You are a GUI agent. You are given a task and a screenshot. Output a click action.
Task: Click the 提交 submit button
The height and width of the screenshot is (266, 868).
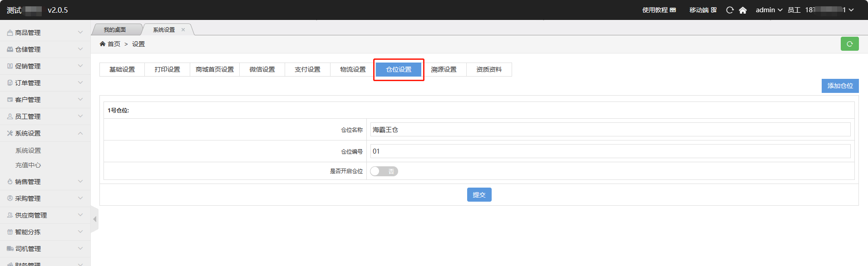pos(479,195)
